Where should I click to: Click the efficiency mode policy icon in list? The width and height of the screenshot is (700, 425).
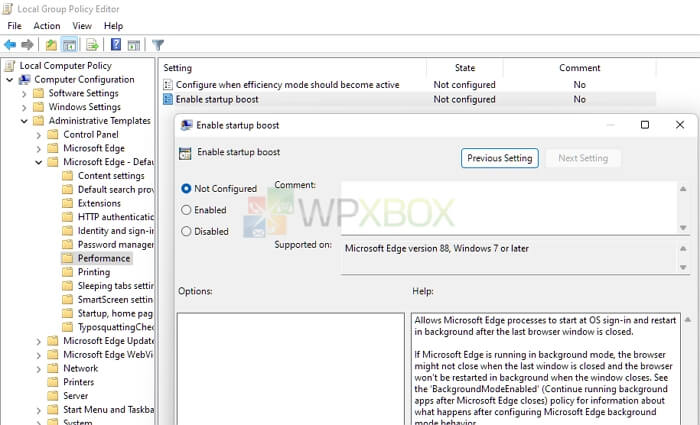[x=168, y=85]
